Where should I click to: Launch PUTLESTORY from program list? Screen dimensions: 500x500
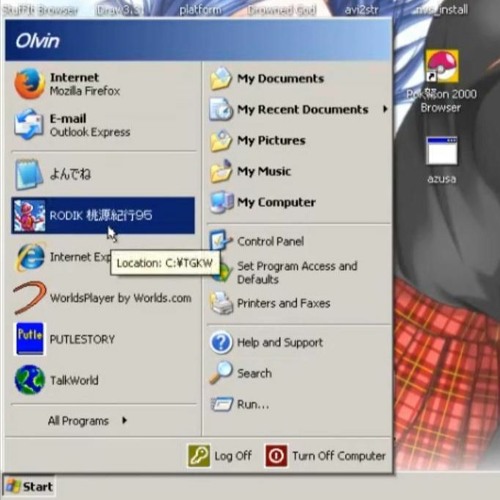(103, 339)
